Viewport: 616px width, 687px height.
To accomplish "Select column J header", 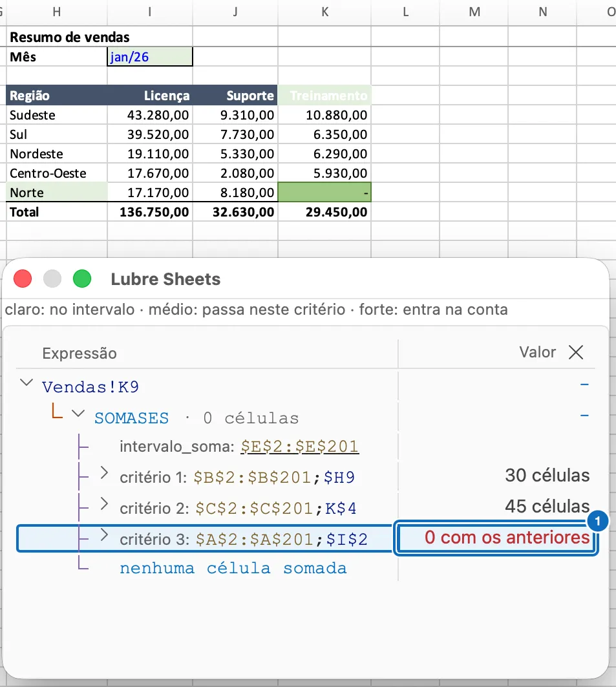I will coord(235,12).
